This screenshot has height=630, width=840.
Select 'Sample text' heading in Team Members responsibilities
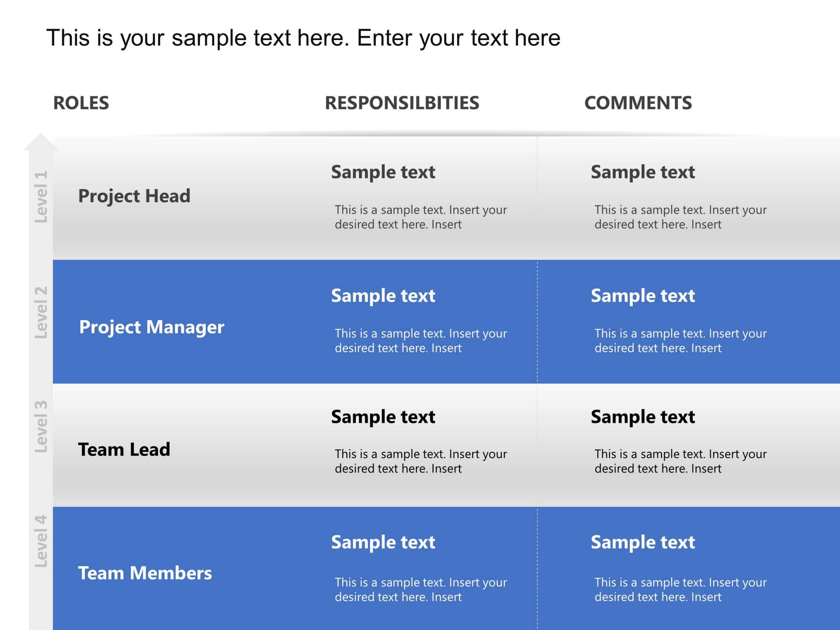click(383, 542)
